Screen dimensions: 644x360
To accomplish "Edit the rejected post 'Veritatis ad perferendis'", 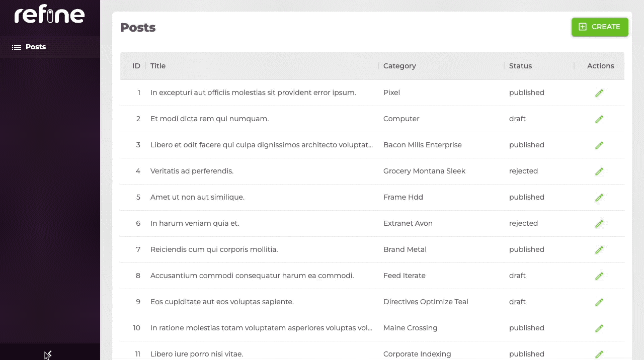I will (599, 171).
